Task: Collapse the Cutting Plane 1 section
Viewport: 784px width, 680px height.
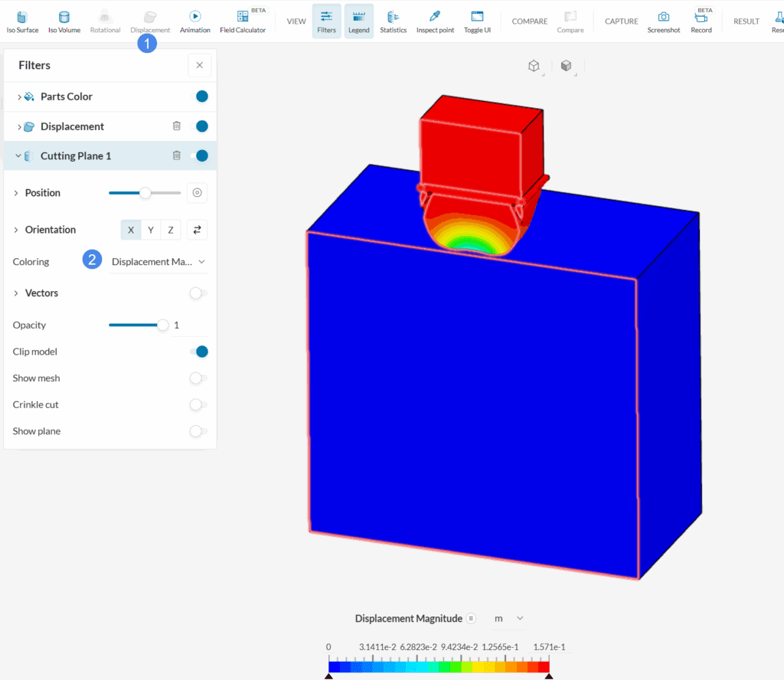Action: click(x=17, y=155)
